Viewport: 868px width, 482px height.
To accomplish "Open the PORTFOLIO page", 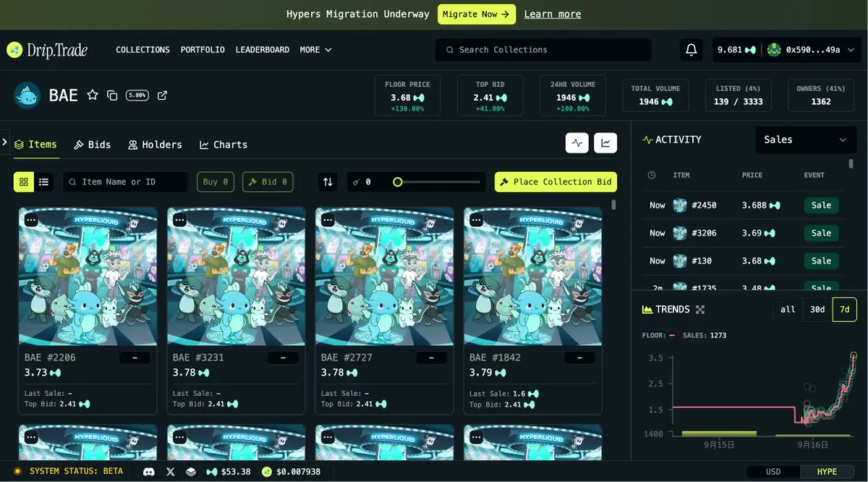I will pyautogui.click(x=203, y=50).
